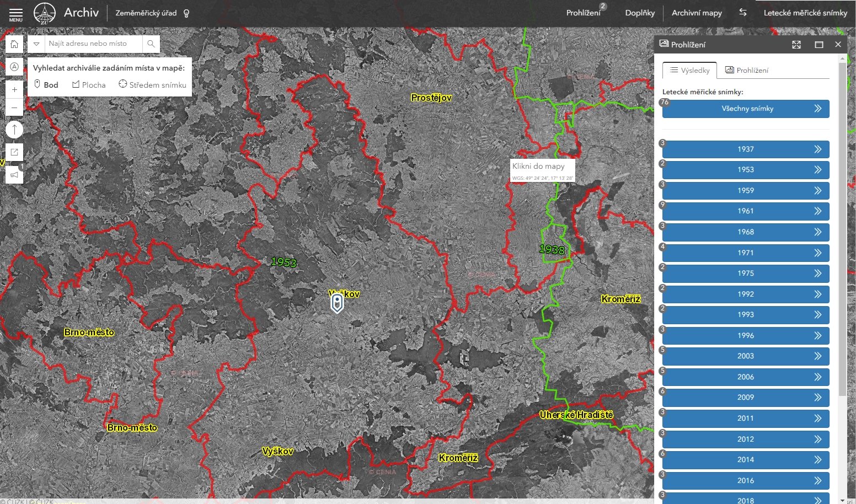Expand Prohlížení panel to full screen
This screenshot has height=504, width=856.
tap(796, 45)
